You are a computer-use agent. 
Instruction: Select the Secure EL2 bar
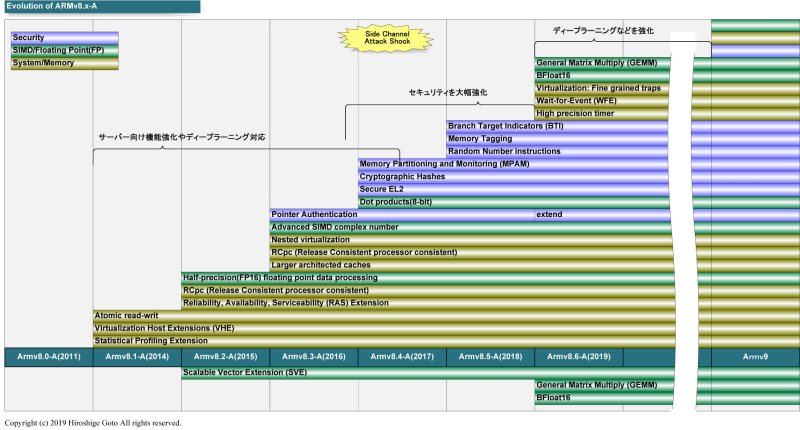point(514,189)
